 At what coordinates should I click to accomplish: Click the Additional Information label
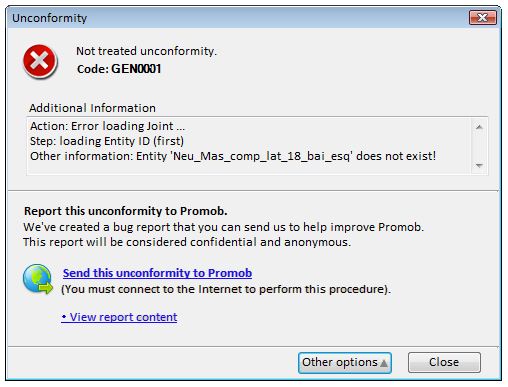pyautogui.click(x=92, y=108)
